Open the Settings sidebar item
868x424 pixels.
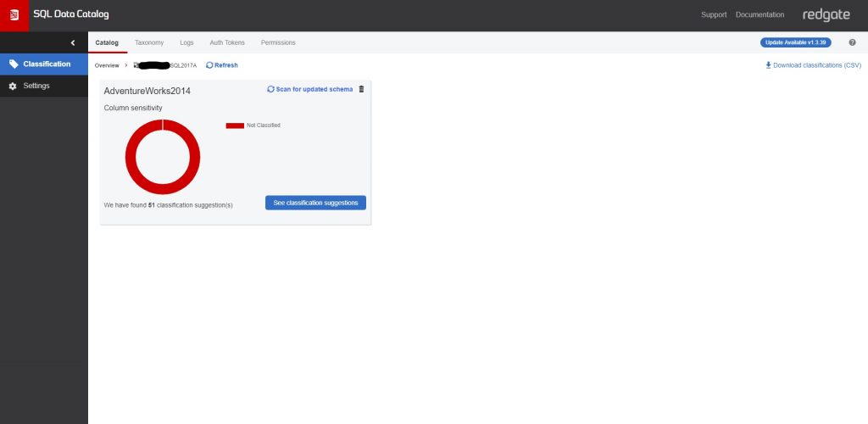(44, 86)
